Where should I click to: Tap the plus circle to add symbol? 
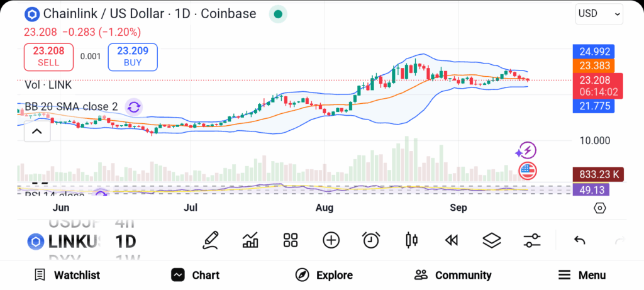pyautogui.click(x=331, y=240)
